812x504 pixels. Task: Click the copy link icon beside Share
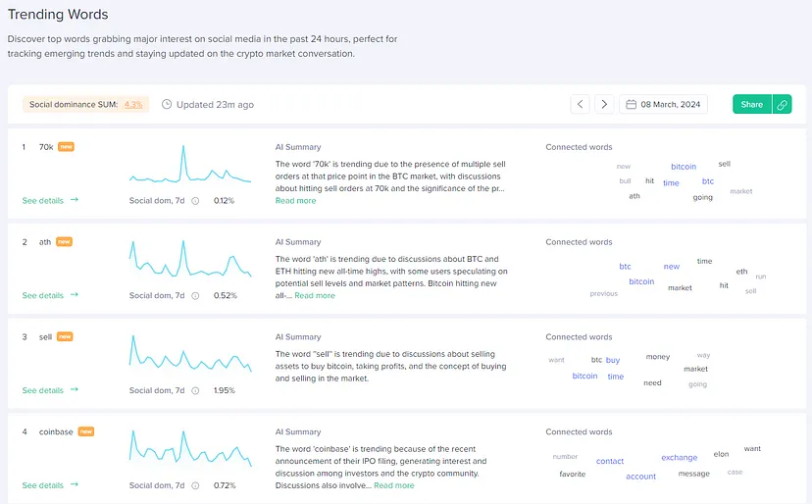(783, 104)
